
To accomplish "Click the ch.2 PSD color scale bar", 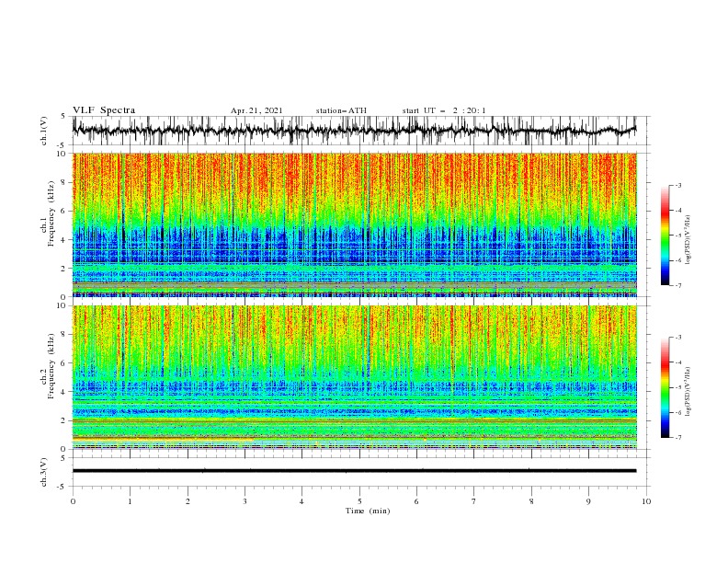I will point(665,387).
